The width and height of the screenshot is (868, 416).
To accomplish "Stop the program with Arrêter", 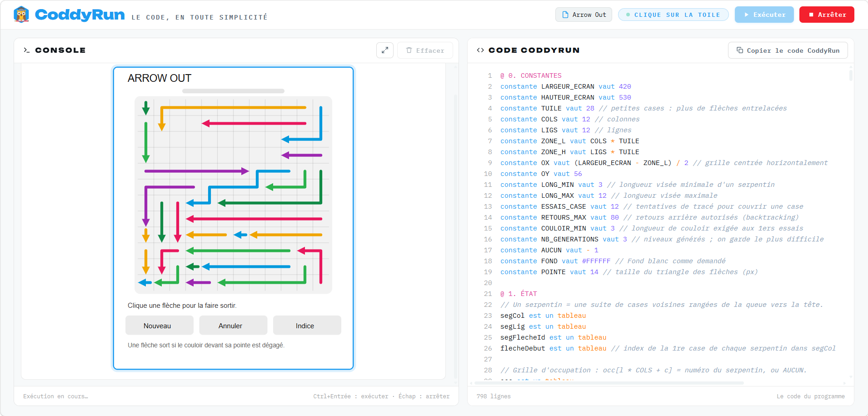I will [827, 15].
